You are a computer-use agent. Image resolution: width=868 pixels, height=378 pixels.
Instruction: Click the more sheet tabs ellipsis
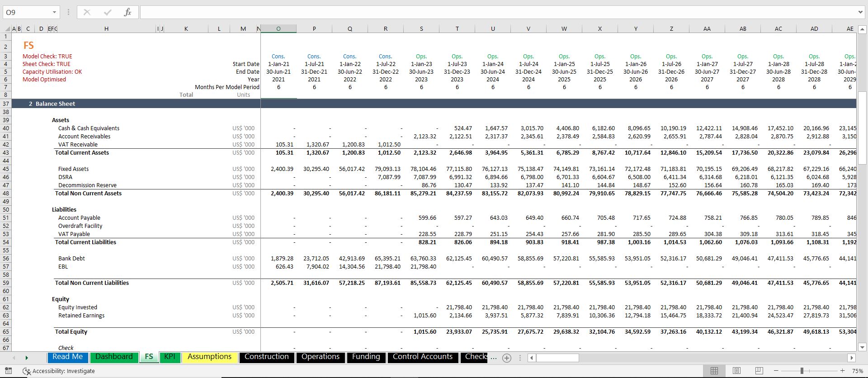pos(494,358)
